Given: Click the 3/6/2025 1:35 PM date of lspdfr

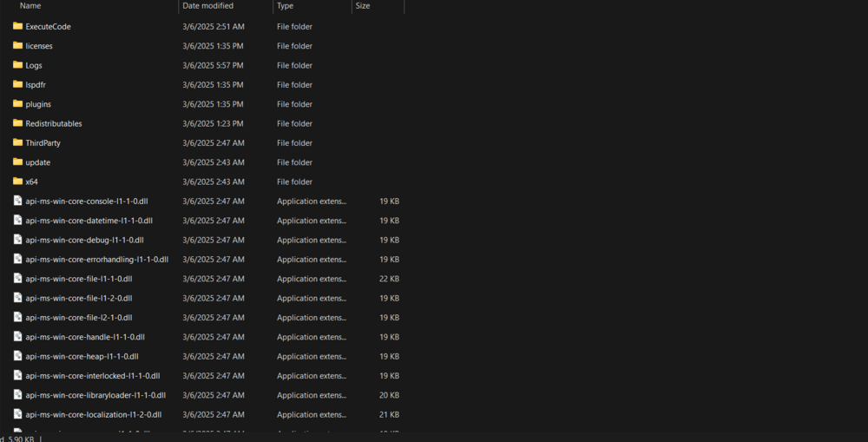Looking at the screenshot, I should 213,85.
